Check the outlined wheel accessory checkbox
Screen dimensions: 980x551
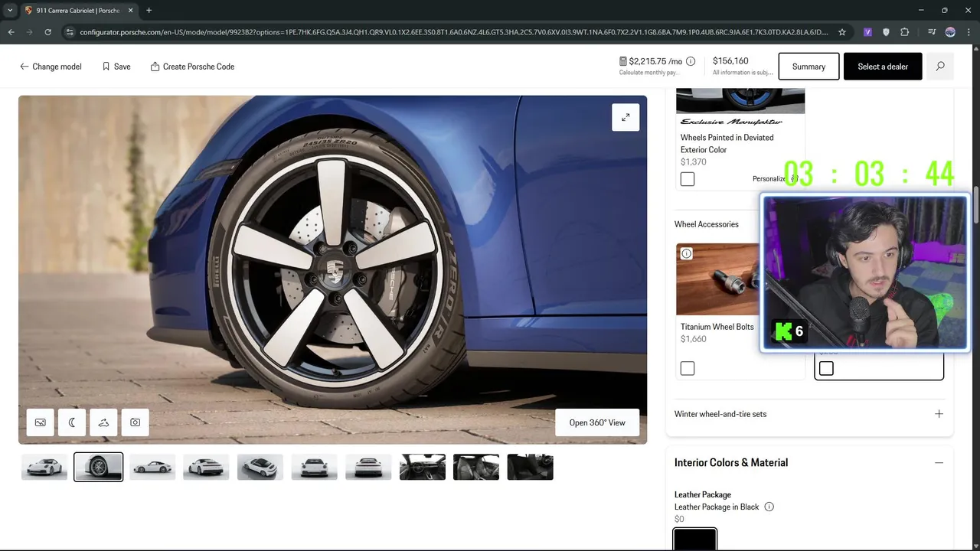click(x=826, y=369)
